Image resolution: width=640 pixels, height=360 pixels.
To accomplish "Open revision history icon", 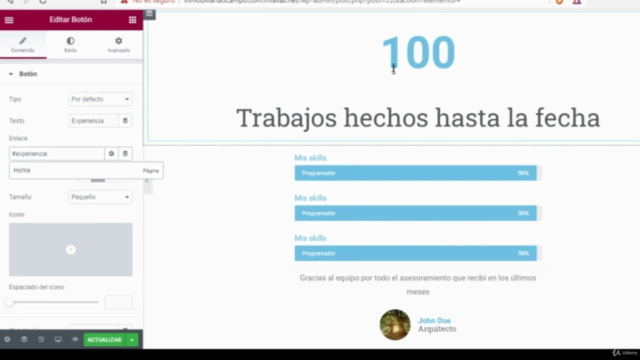I will pyautogui.click(x=41, y=340).
